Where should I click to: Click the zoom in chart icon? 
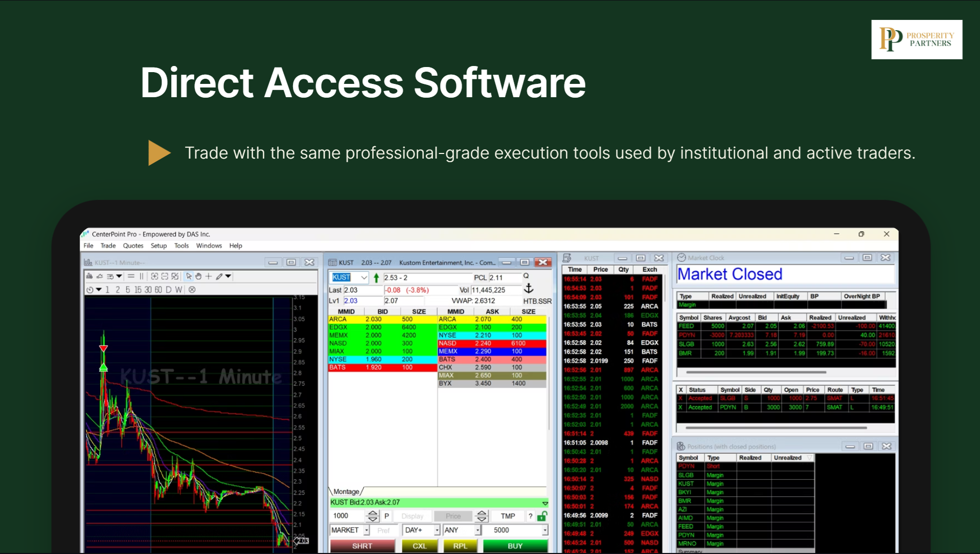[154, 276]
